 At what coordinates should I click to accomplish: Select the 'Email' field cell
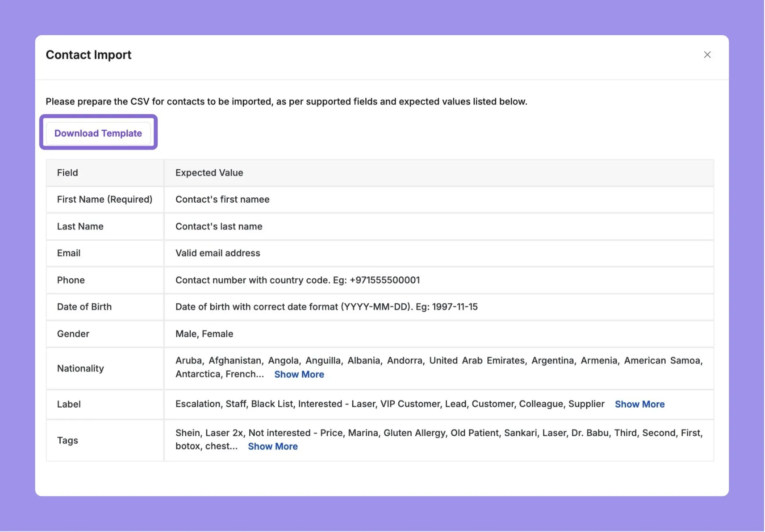105,253
